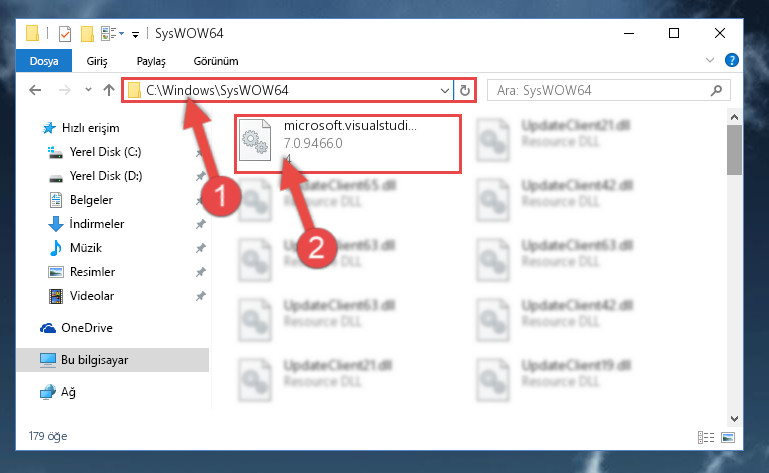
Task: Toggle pin next to Müzik
Action: pyautogui.click(x=201, y=248)
